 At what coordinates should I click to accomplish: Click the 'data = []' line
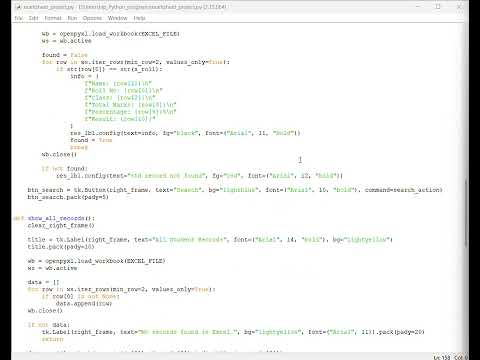(x=43, y=282)
